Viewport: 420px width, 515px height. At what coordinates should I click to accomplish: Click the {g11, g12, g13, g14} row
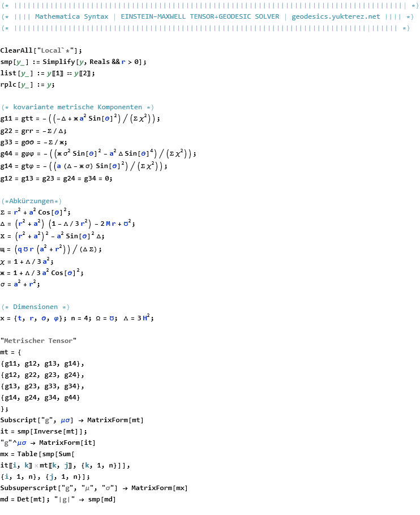(x=42, y=363)
